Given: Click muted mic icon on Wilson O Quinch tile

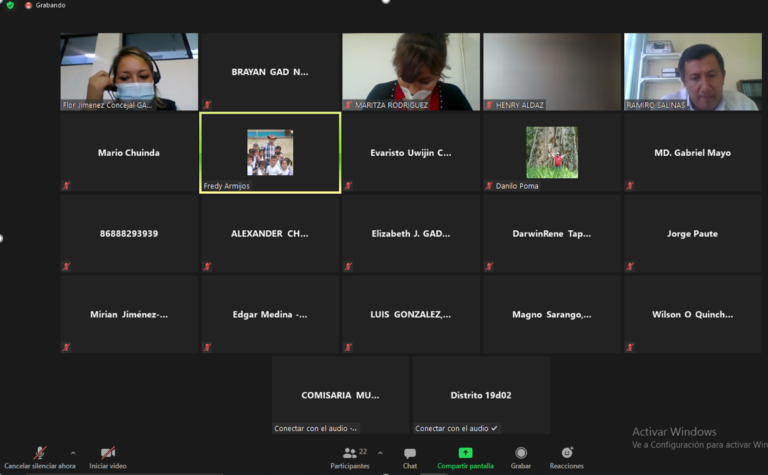Looking at the screenshot, I should 630,347.
